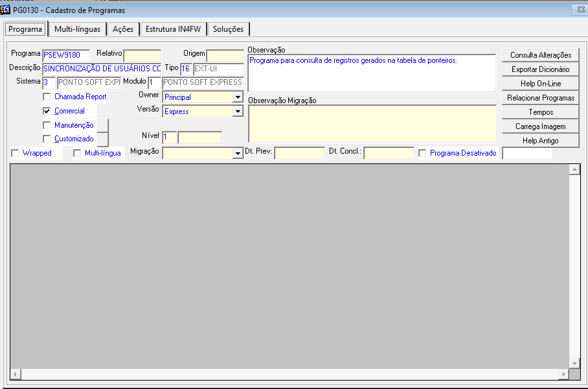Viewport: 588px width, 389px height.
Task: Click the Carrega Imagem button
Action: click(540, 126)
